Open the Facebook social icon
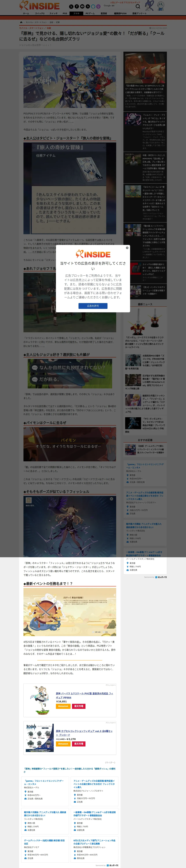186x868 pixels. point(77,6)
